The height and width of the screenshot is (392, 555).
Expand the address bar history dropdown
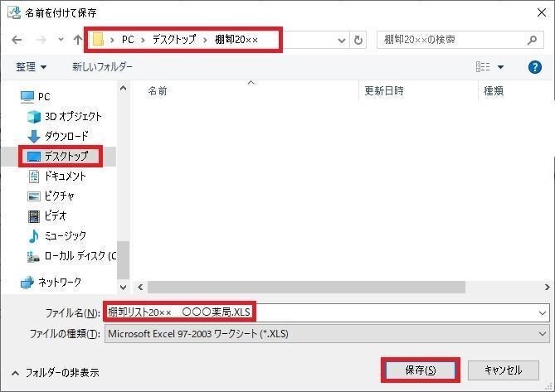point(342,41)
